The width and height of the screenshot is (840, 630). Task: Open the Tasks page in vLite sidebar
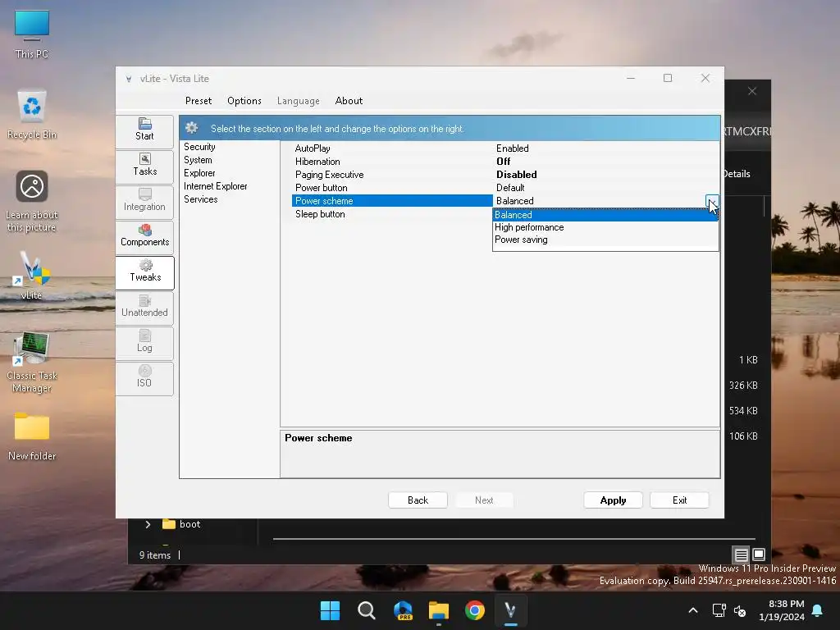click(x=144, y=166)
